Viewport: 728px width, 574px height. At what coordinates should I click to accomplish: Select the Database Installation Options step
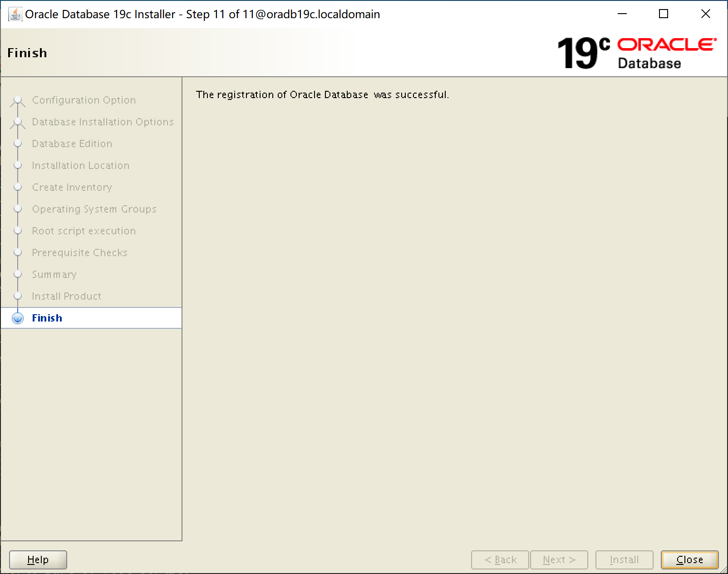pos(103,122)
